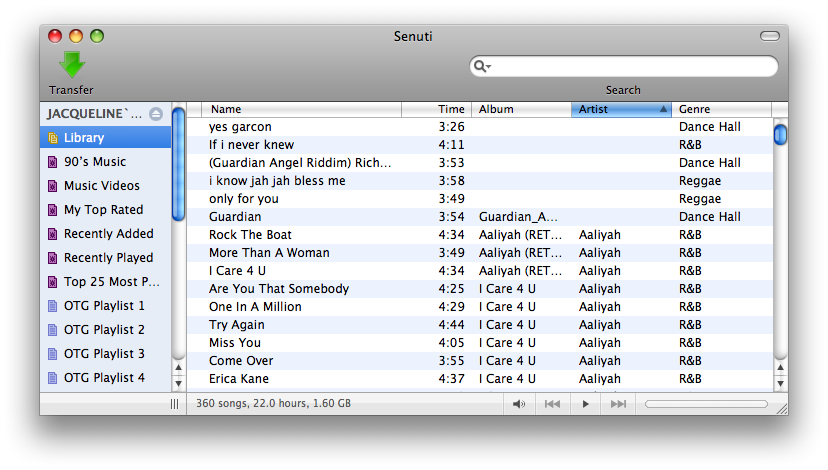Open the search magnifier dropdown

point(482,66)
